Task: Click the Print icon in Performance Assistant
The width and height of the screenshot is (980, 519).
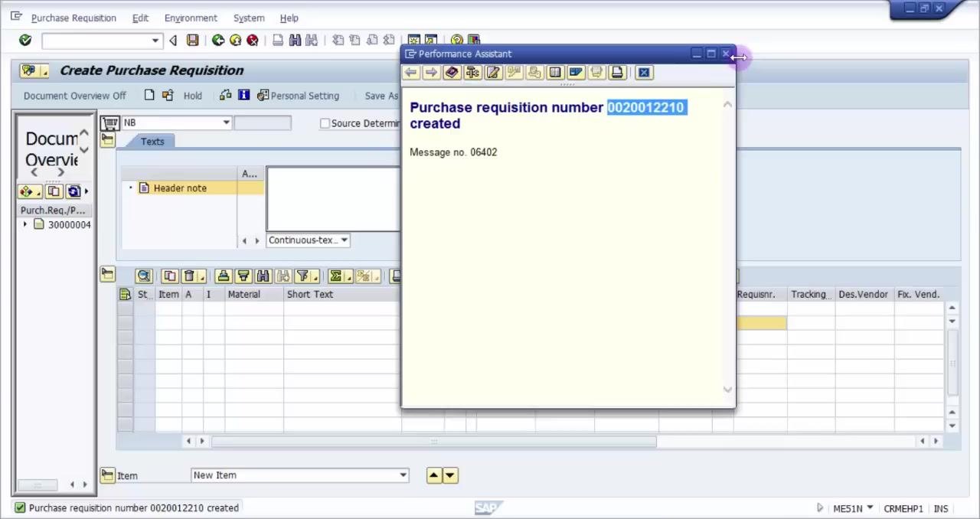Action: 617,73
